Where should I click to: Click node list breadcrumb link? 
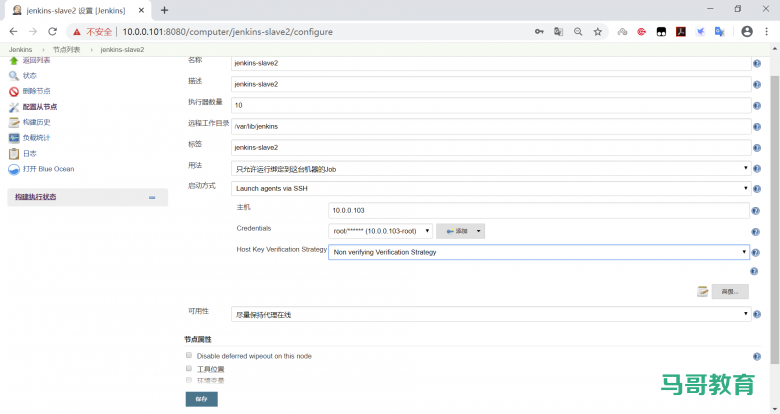(x=67, y=49)
